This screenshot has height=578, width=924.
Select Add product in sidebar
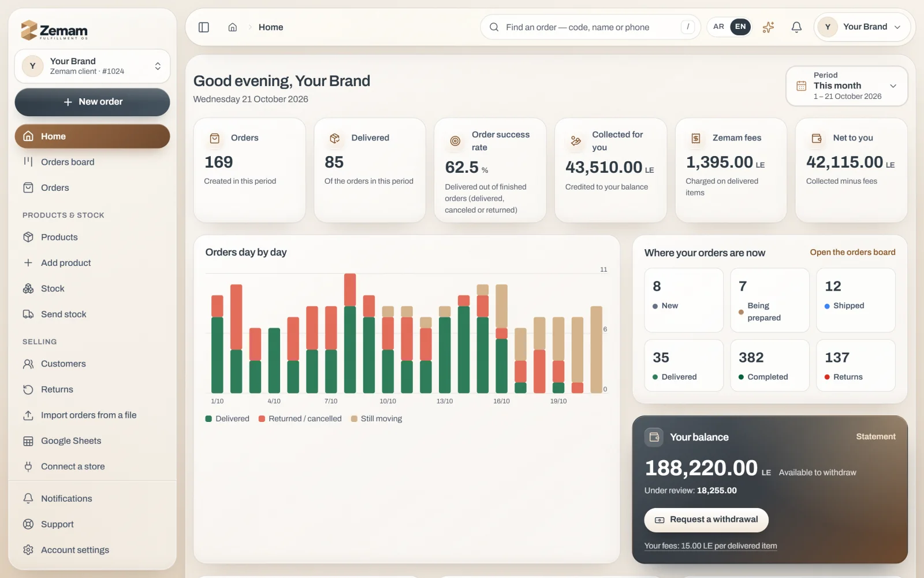(92, 263)
